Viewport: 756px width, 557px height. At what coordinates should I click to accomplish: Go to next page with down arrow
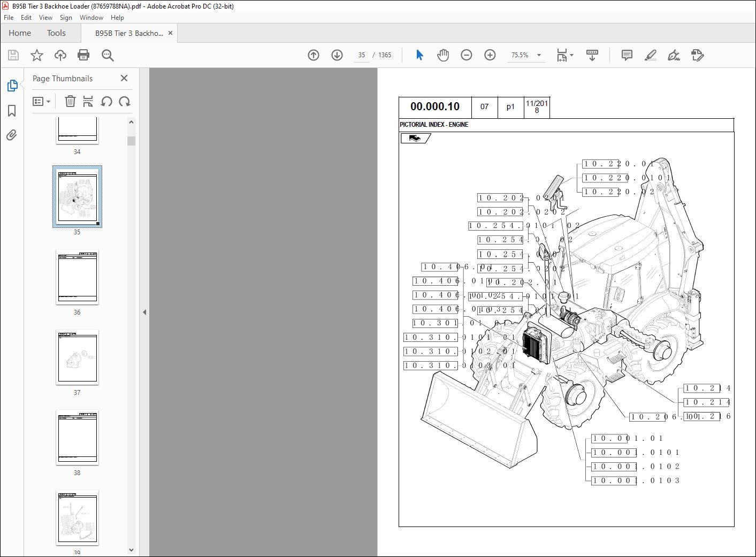(337, 55)
